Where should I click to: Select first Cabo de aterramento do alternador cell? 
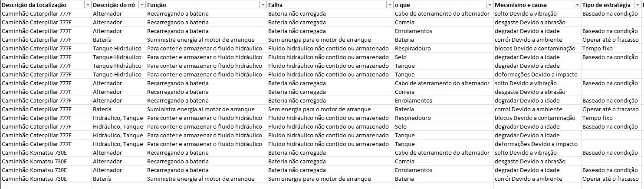[x=444, y=13]
